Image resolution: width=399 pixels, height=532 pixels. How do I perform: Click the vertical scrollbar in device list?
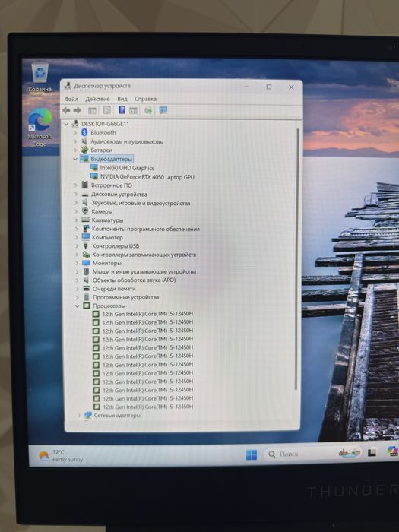[298, 259]
